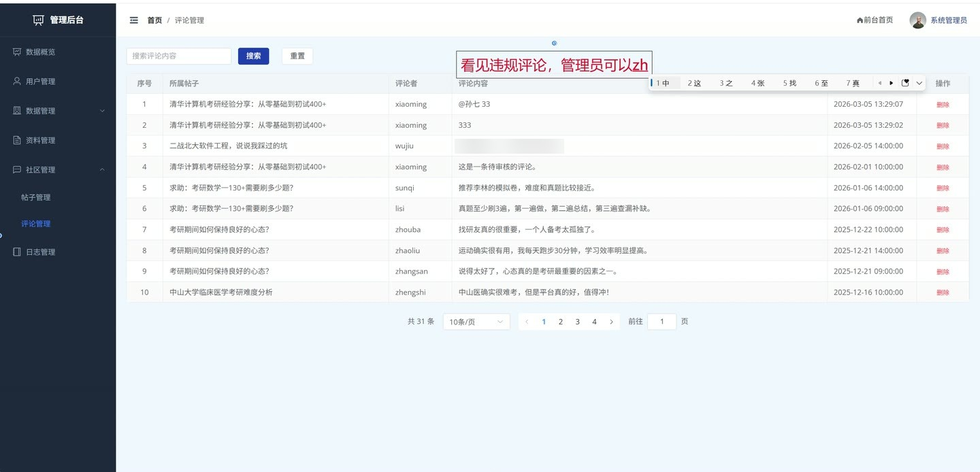Screen dimensions: 980x472
Task: Delete zhouba's comment in row 7
Action: (x=943, y=230)
